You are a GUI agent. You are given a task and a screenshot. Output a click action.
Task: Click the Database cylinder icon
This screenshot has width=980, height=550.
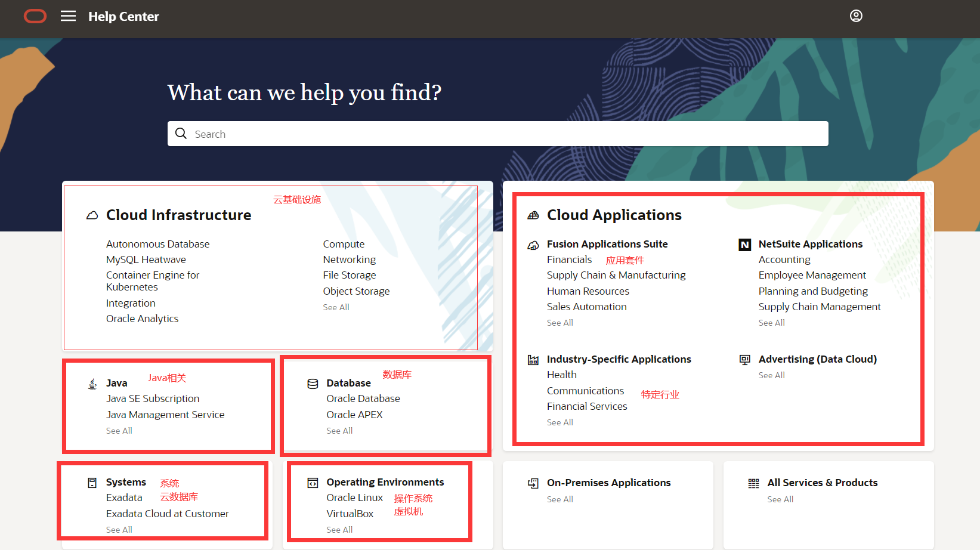313,384
